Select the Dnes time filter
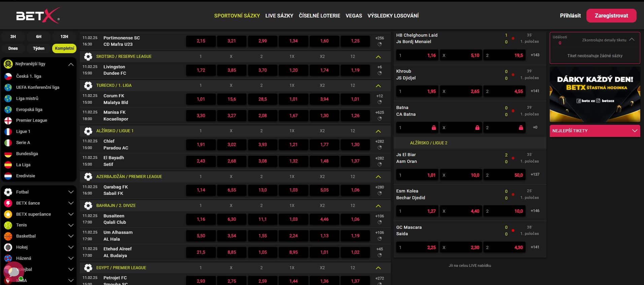Screen dimensions: 644x285 point(13,48)
